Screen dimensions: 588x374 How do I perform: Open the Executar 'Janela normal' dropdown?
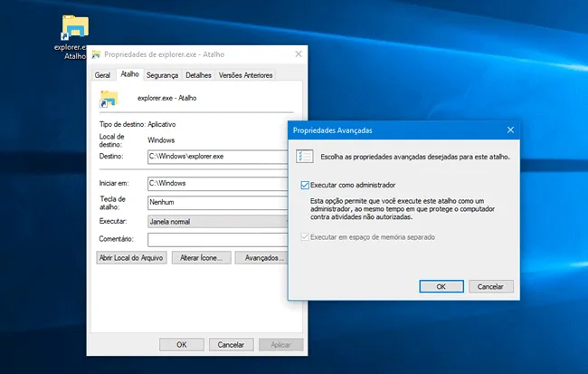[x=217, y=221]
